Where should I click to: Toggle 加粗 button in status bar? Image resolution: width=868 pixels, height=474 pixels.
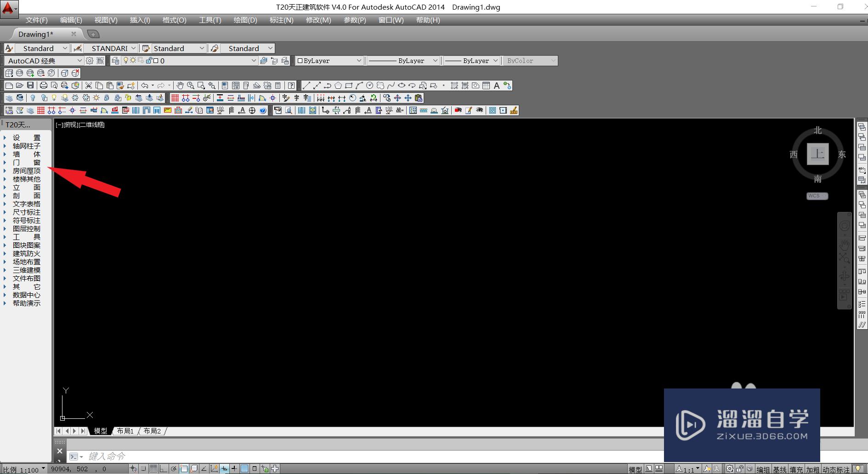coord(813,469)
